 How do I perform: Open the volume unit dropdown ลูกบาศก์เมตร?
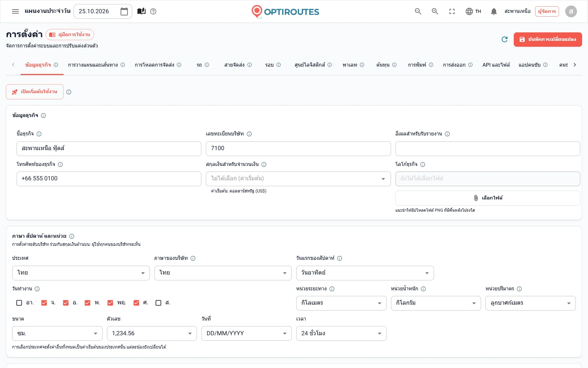(531, 303)
